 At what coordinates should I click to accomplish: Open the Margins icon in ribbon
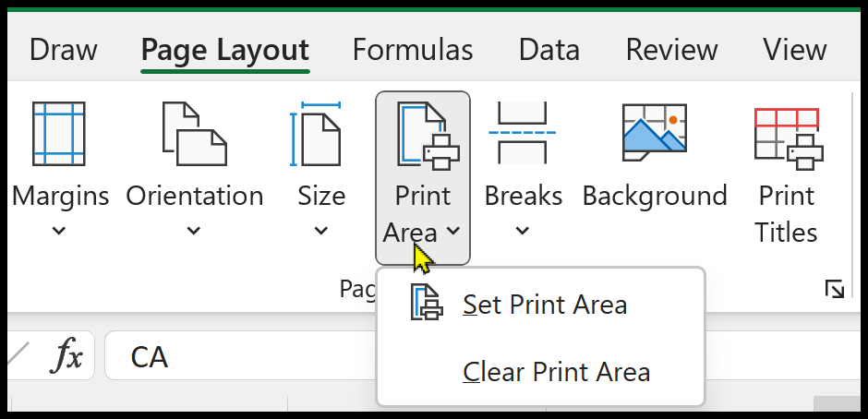tap(59, 134)
